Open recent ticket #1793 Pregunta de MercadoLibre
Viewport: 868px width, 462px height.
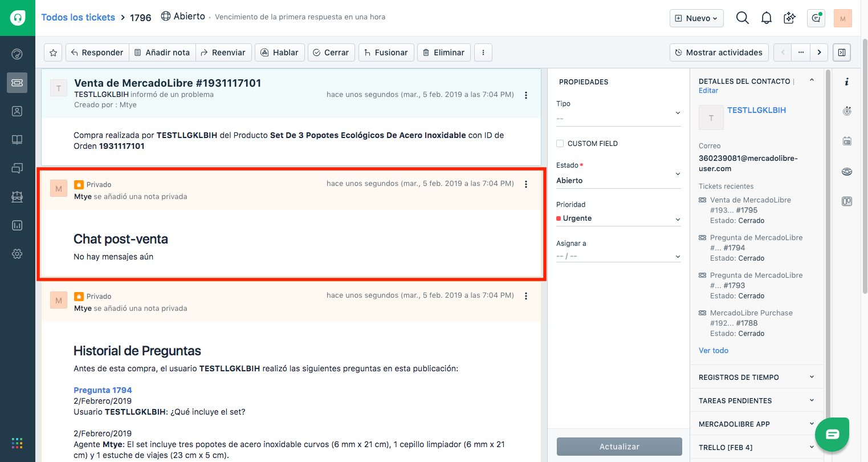756,280
